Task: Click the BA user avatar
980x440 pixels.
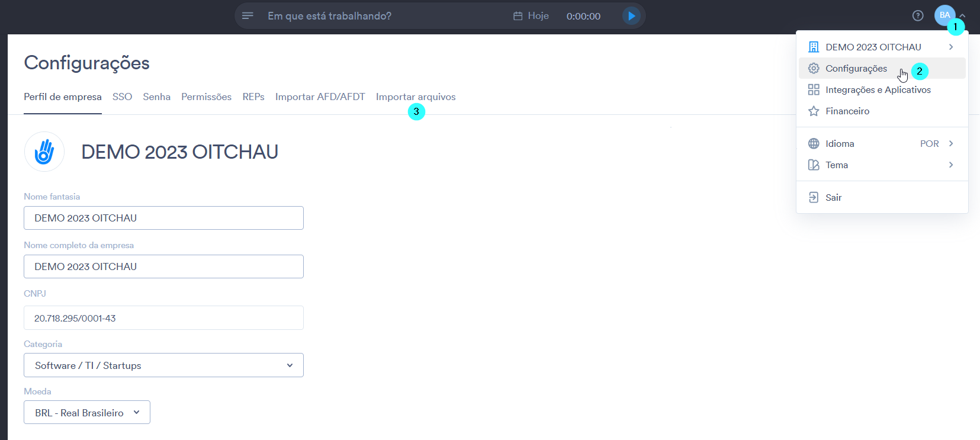Action: (944, 15)
